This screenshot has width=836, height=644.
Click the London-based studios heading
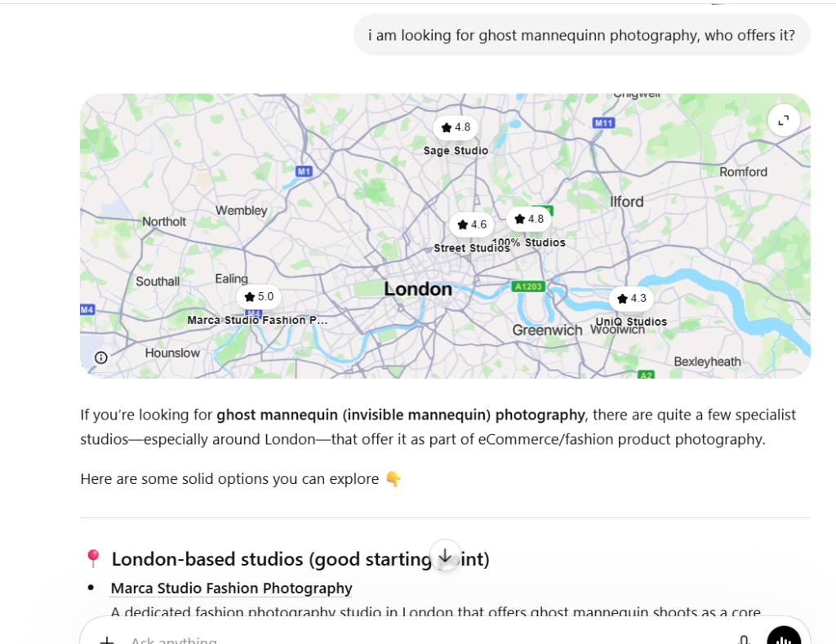[x=300, y=559]
